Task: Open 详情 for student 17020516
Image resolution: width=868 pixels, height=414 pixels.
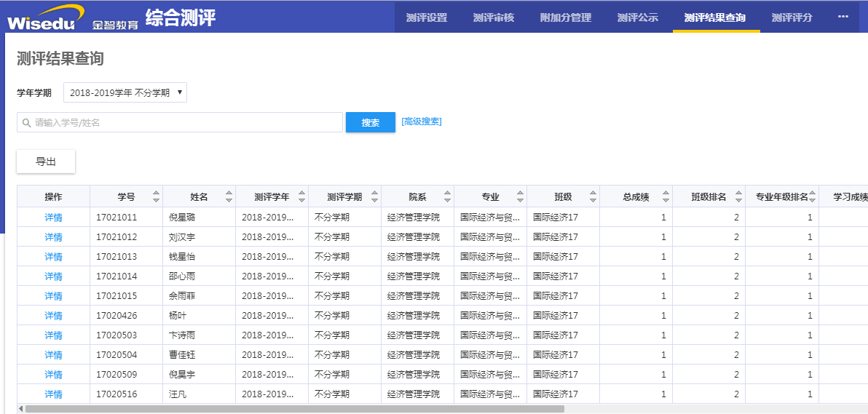Action: [x=54, y=394]
